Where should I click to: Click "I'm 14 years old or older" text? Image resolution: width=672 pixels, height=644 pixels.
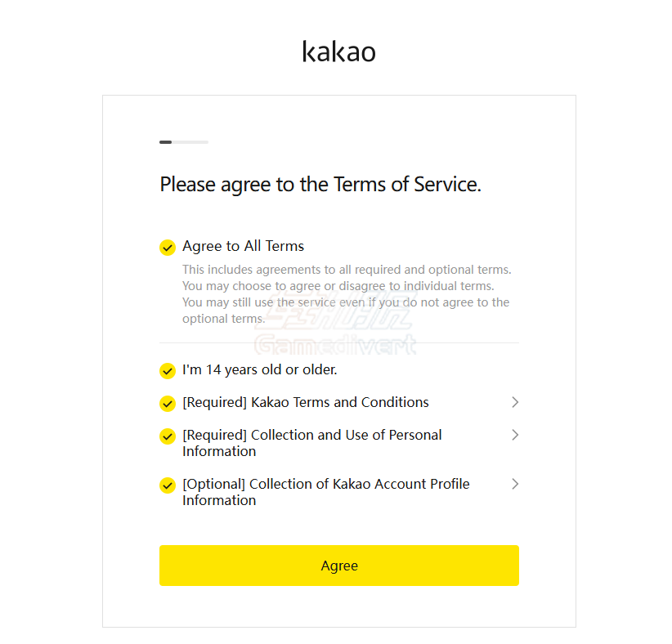click(x=259, y=369)
